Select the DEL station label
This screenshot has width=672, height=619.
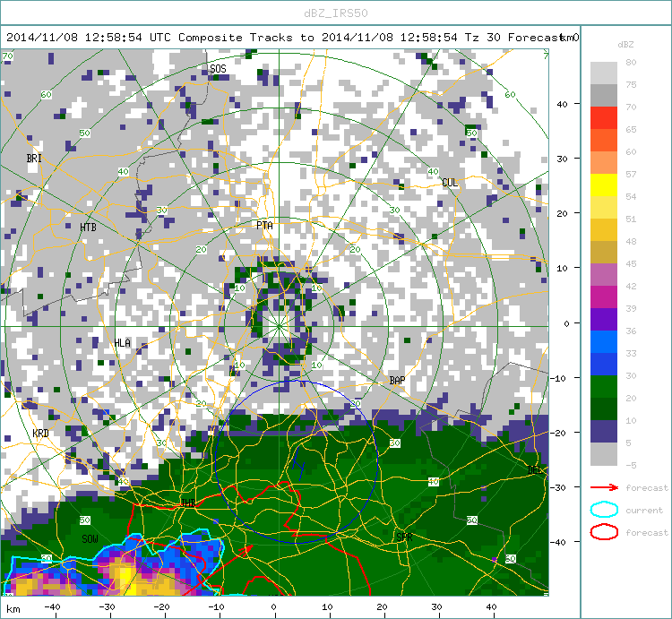[534, 470]
